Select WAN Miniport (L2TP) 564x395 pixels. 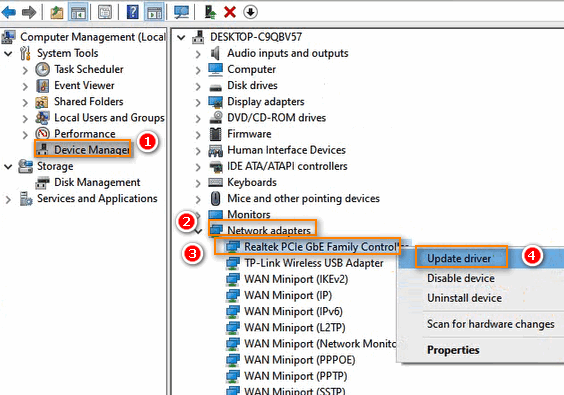pyautogui.click(x=295, y=328)
